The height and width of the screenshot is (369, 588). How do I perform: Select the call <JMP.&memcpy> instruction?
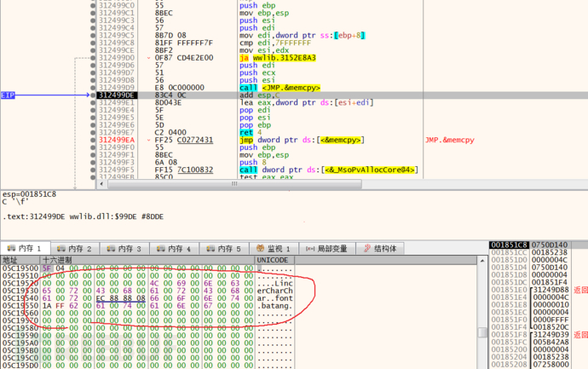tap(274, 87)
